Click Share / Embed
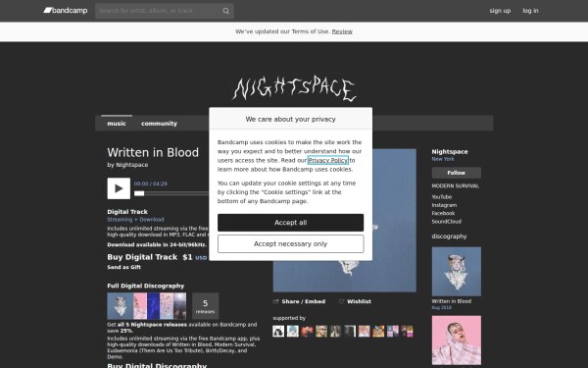This screenshot has width=588, height=368. coord(299,301)
